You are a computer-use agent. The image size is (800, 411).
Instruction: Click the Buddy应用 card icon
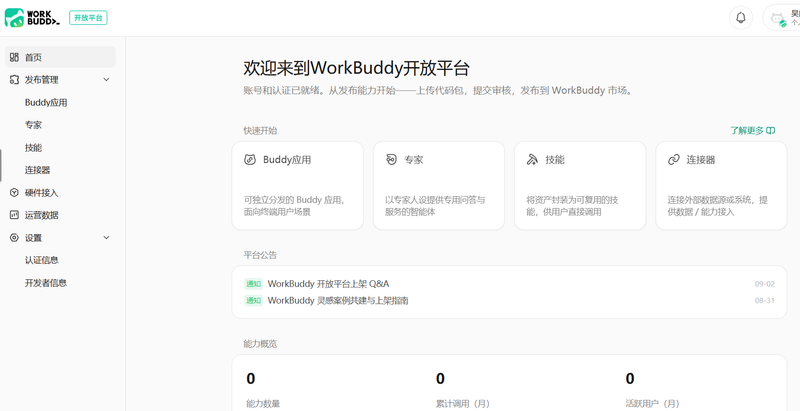pyautogui.click(x=249, y=160)
